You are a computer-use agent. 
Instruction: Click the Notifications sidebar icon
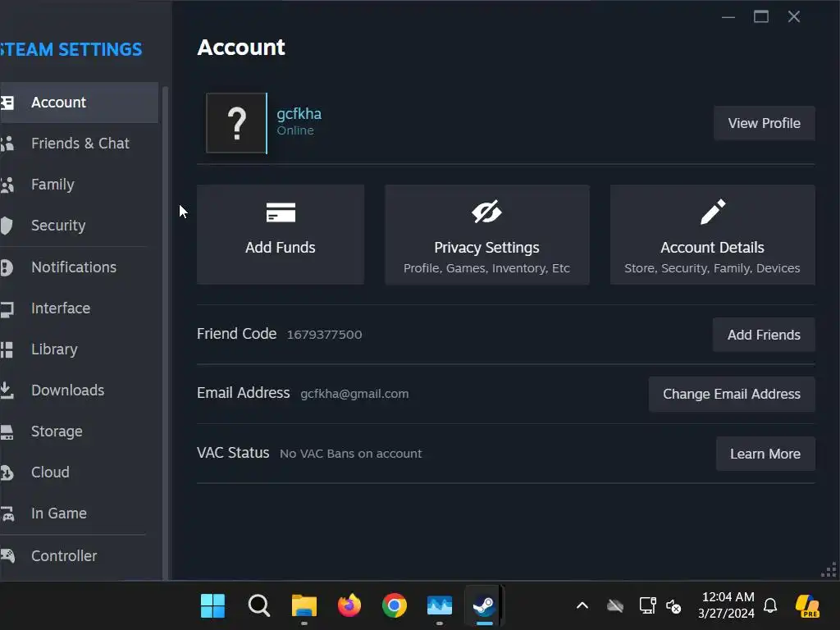coord(7,267)
